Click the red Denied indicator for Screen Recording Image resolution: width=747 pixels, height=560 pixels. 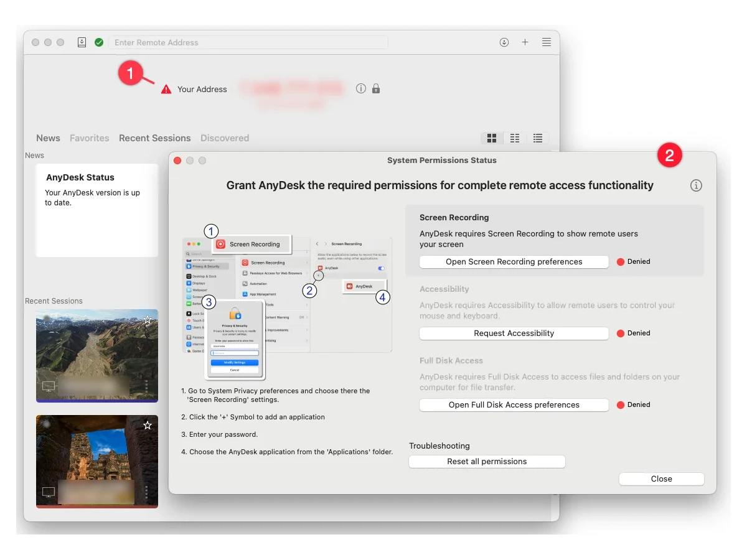pos(620,262)
